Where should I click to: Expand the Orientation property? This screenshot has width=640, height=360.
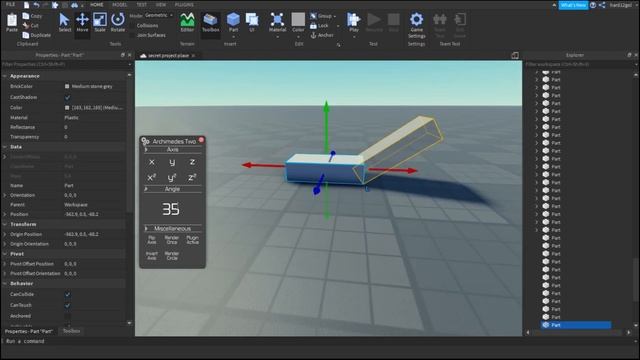pos(4,195)
